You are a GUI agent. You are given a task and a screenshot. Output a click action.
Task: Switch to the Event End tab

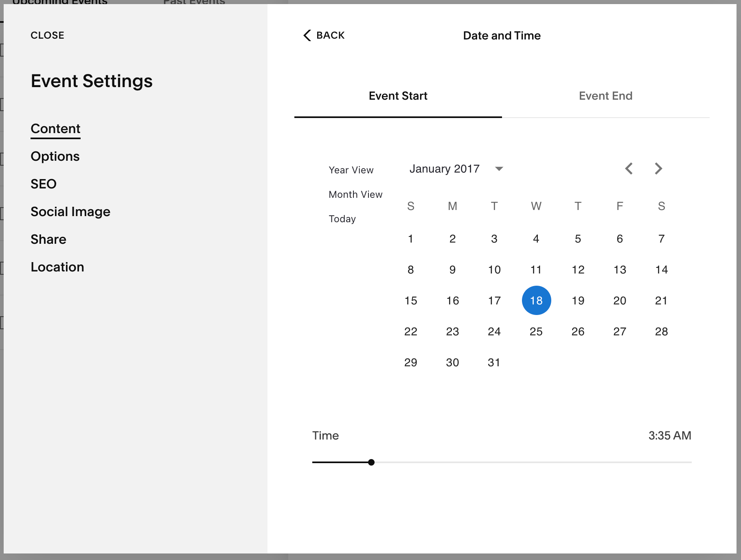[x=605, y=96]
